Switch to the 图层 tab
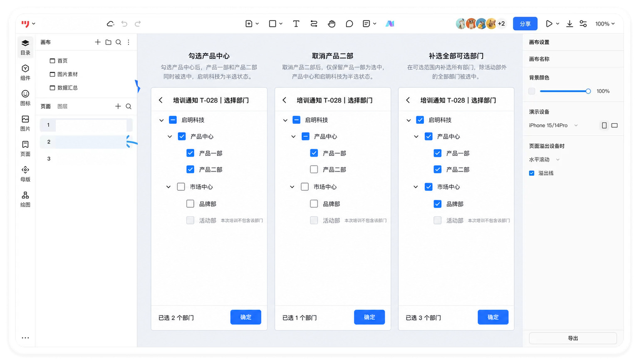The image size is (639, 364). click(x=62, y=106)
